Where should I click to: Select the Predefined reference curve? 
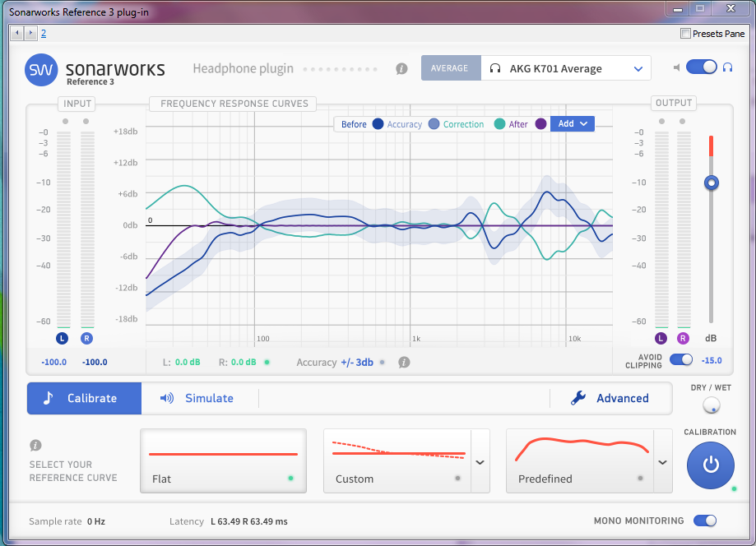(x=580, y=460)
